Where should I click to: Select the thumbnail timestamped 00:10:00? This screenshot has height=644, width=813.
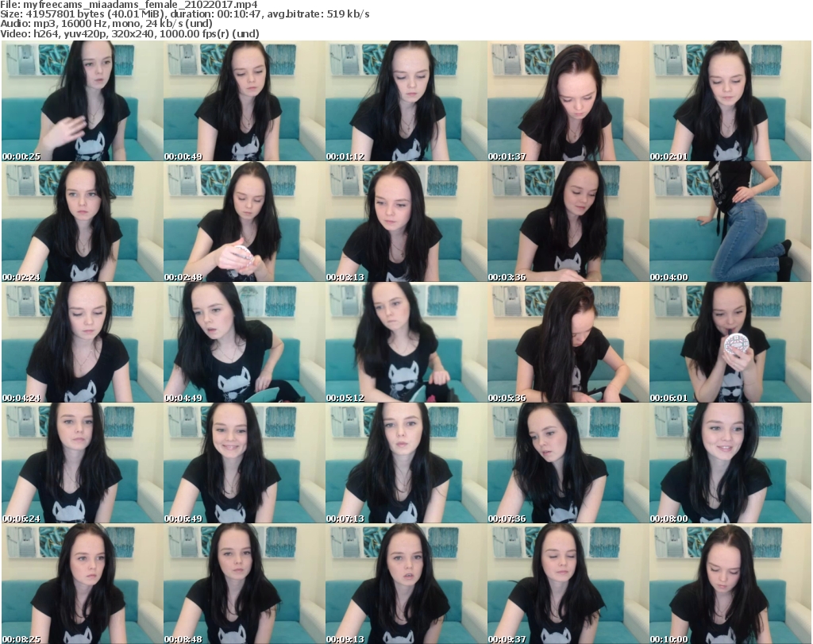730,584
